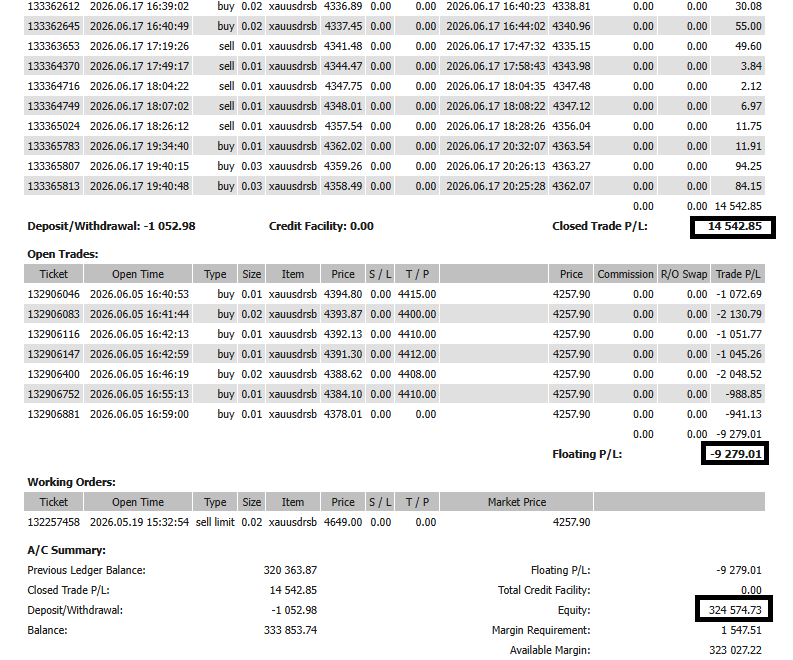Screen dimensions: 793x660
Task: Click Open Time header in Open Trades table
Action: click(138, 274)
